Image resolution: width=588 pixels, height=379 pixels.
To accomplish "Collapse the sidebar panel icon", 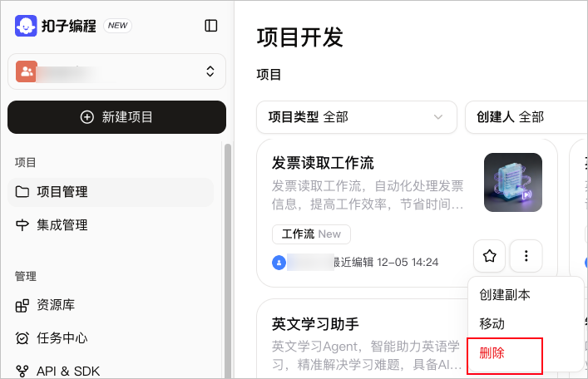I will coord(211,26).
